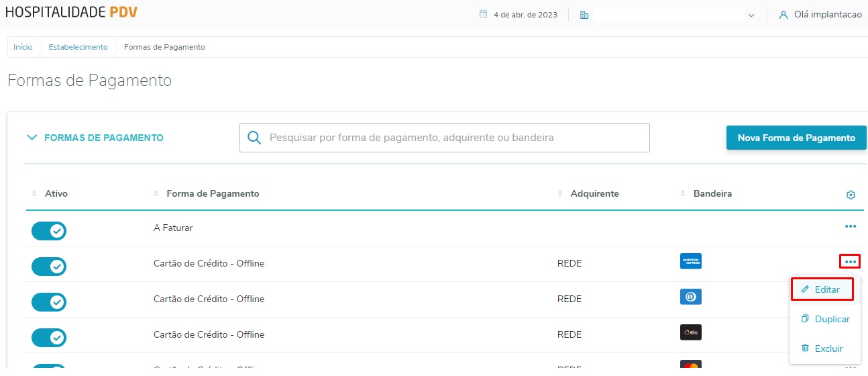Toggle active switch for A Faturar
Screen dimensions: 868x376
coord(49,231)
